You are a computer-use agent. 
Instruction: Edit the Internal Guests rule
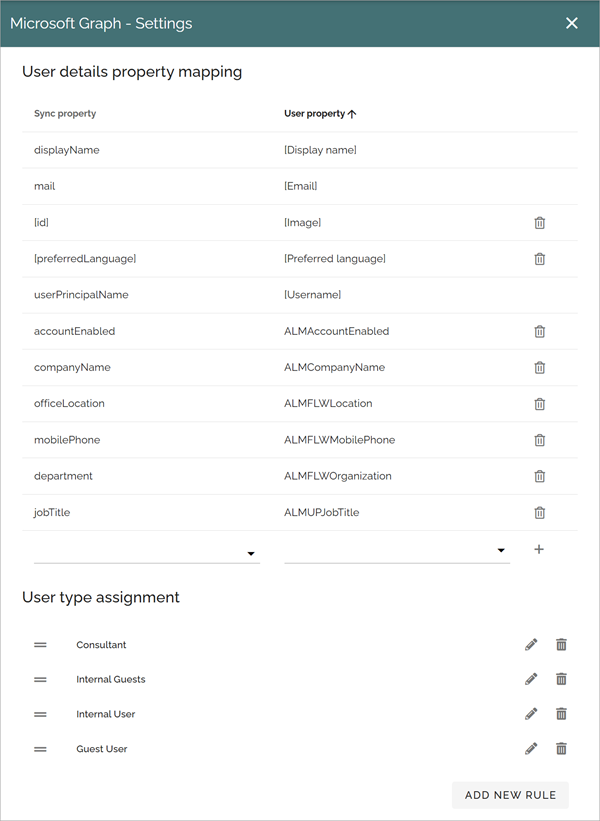pyautogui.click(x=531, y=679)
